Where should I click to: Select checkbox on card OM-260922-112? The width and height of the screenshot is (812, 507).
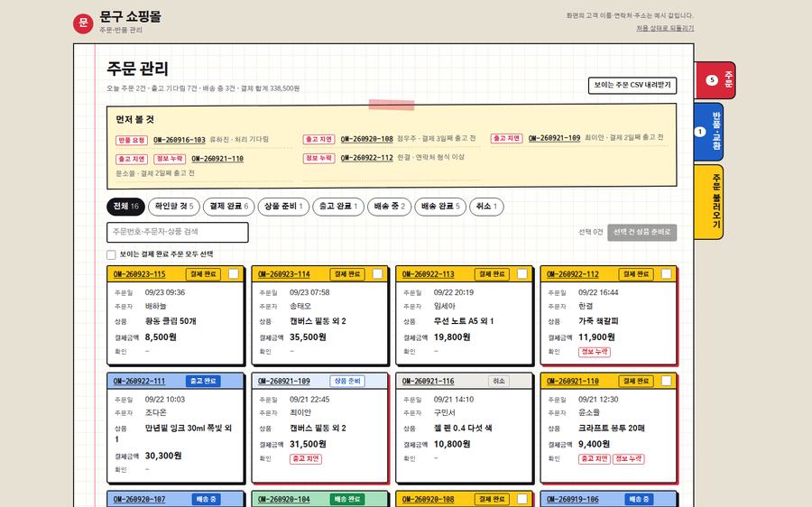[x=667, y=274]
